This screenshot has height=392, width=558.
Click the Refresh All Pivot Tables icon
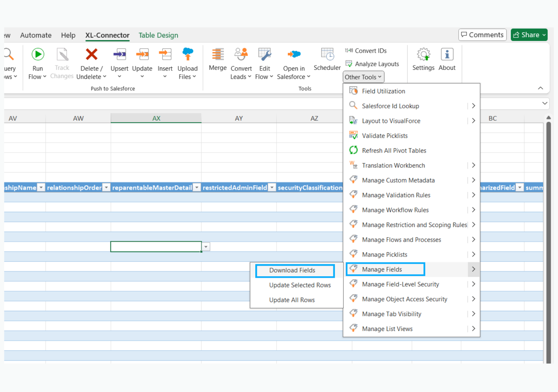tap(353, 150)
